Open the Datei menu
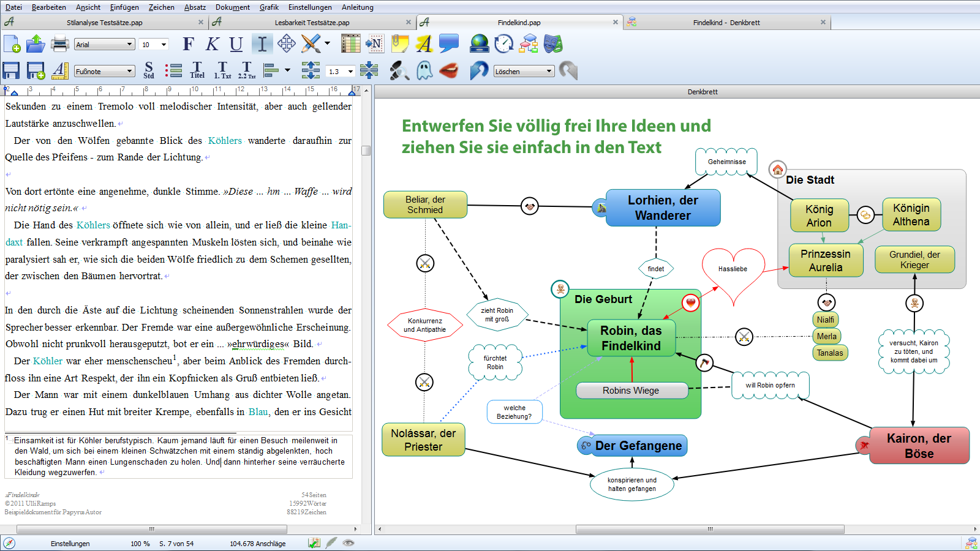 click(13, 7)
